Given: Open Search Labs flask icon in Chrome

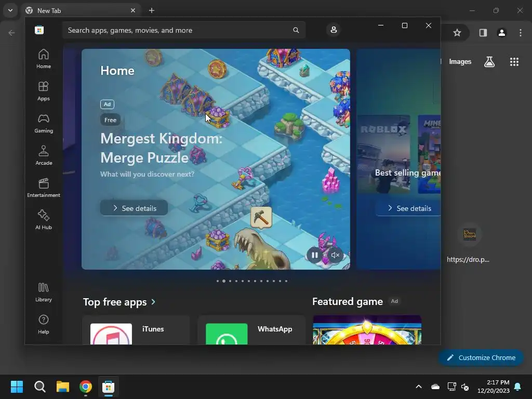Looking at the screenshot, I should tap(489, 62).
